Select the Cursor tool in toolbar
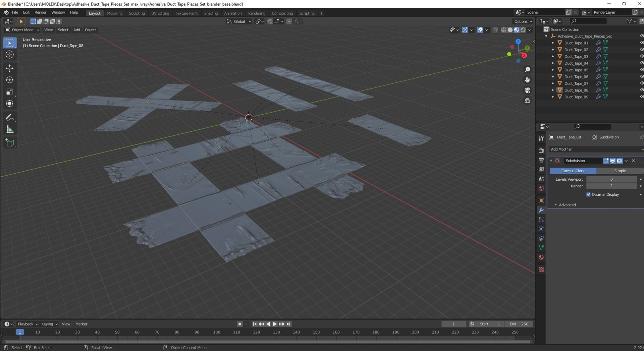This screenshot has height=351, width=644. click(9, 55)
